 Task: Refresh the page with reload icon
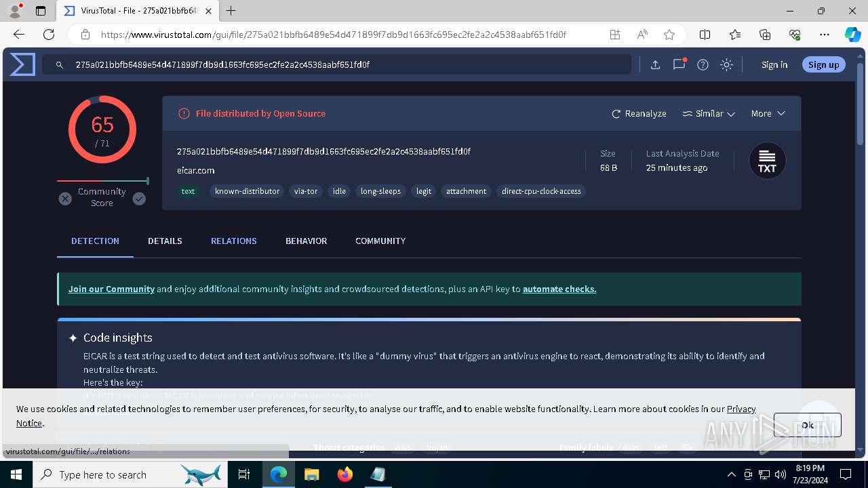pyautogui.click(x=49, y=35)
